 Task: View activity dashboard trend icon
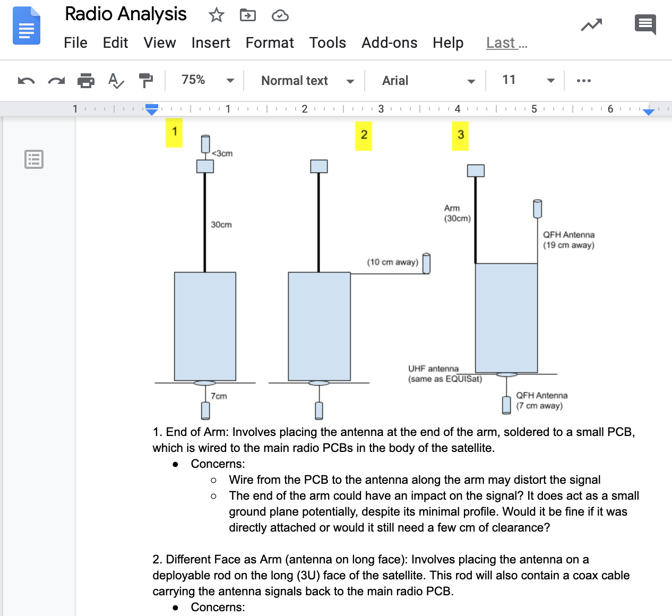(591, 25)
